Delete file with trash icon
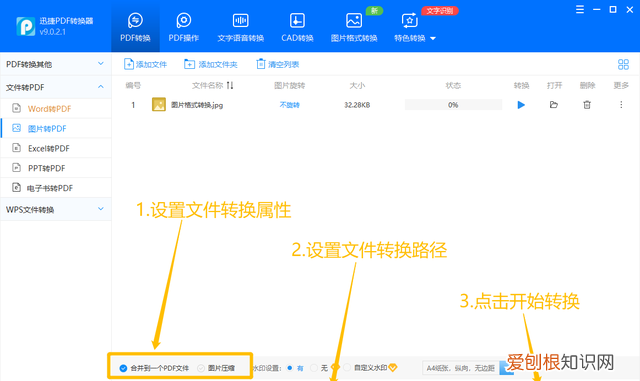 587,105
